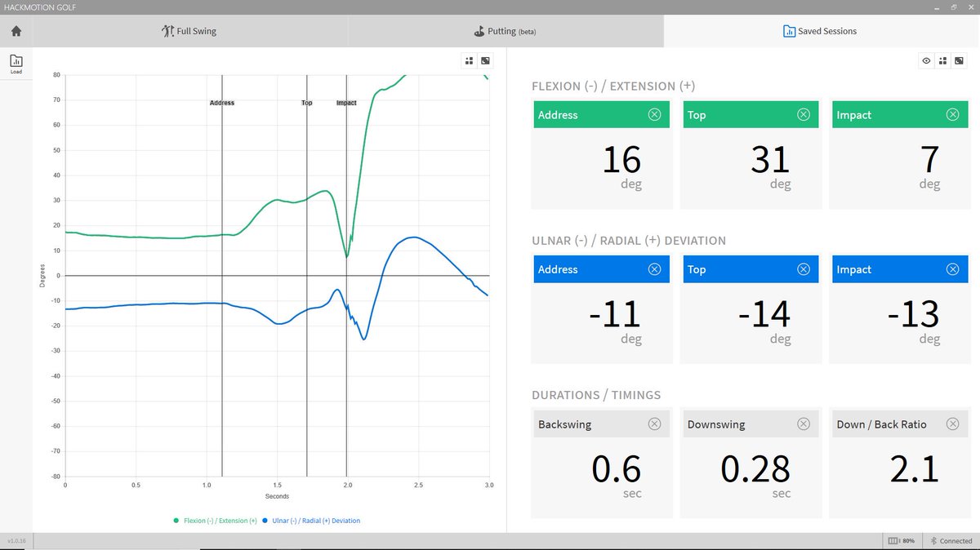Load a saved session file
The height and width of the screenshot is (550, 980).
[16, 64]
